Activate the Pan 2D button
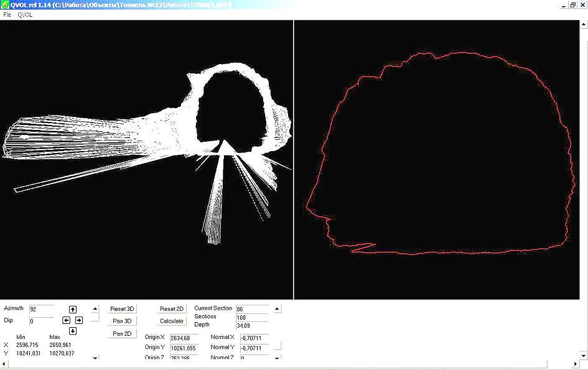 pos(122,334)
